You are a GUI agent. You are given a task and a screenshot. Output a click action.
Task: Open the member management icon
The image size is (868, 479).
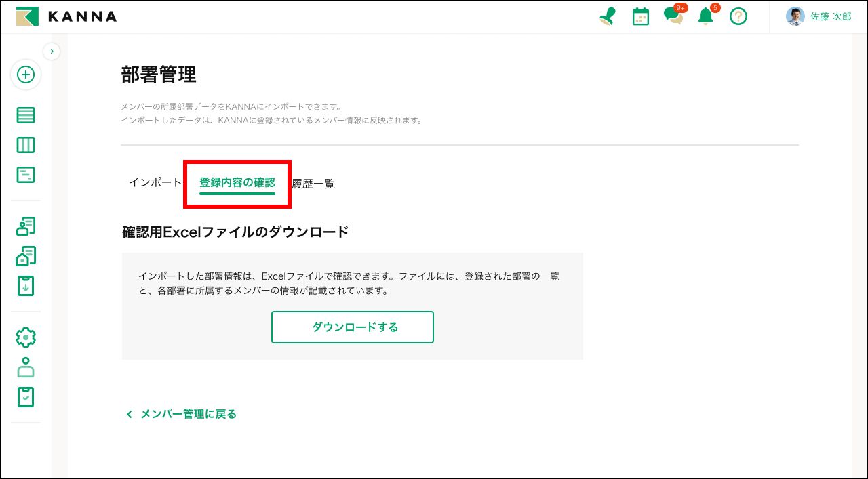[x=25, y=226]
